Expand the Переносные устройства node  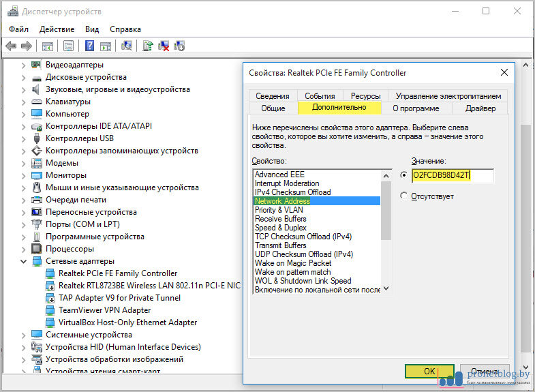coord(23,213)
